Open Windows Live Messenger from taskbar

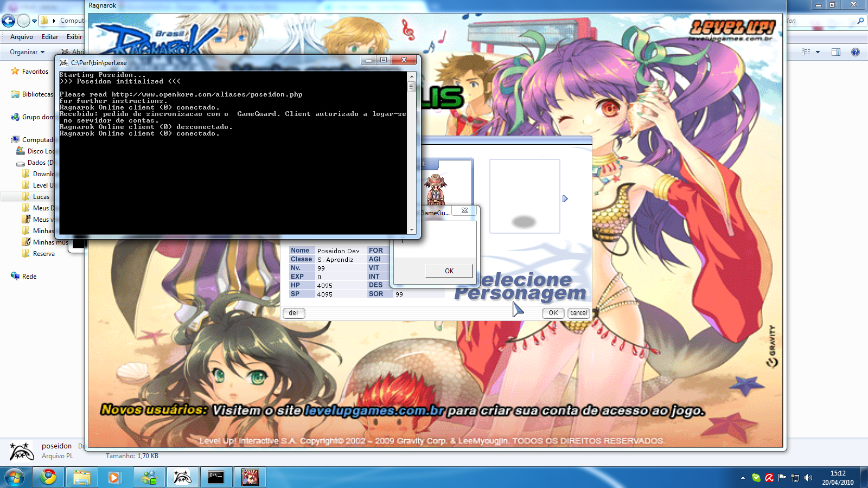coord(148,477)
